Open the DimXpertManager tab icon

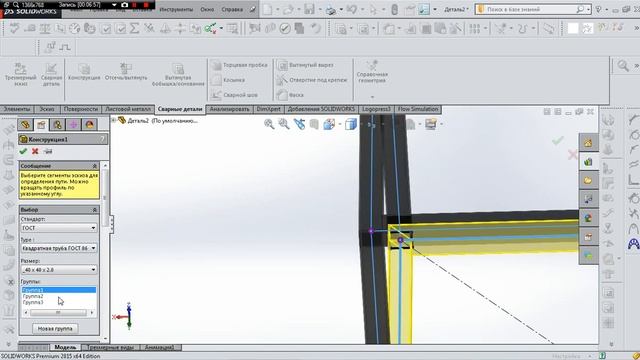73,124
